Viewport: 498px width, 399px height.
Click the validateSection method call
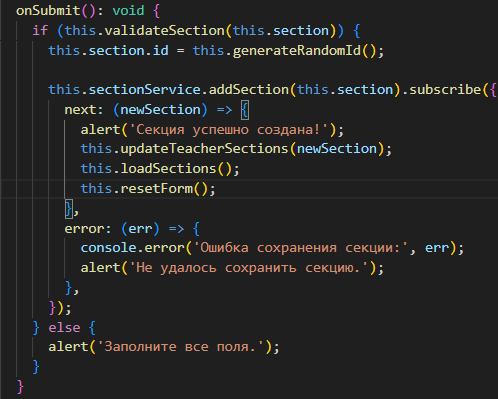tap(165, 31)
